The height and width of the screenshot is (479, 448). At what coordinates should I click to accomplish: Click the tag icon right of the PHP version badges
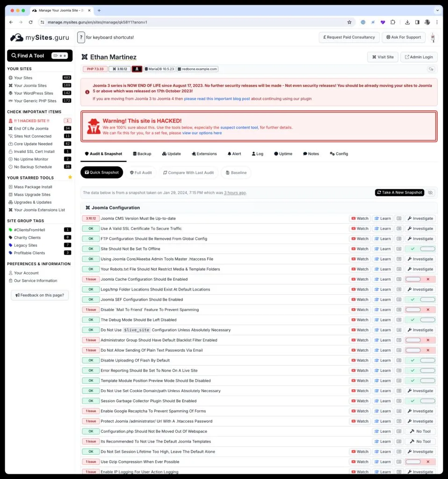pos(431,68)
